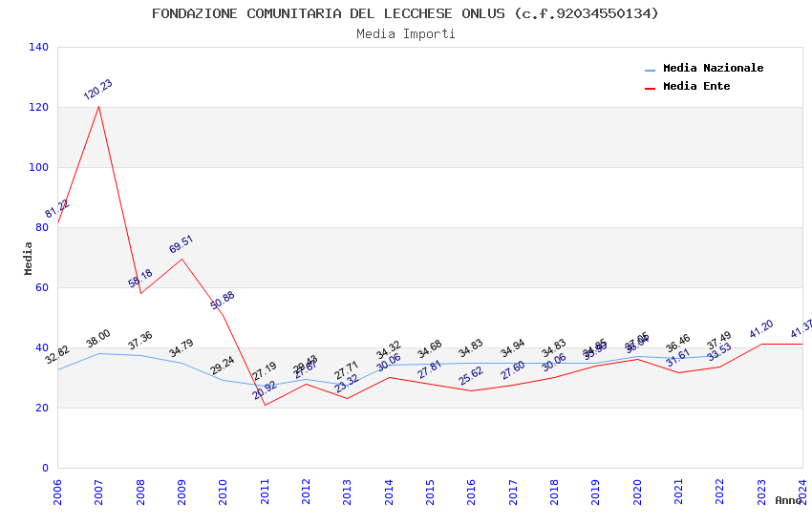812x525 pixels.
Task: Click the 81.22 data label
Action: 57,208
